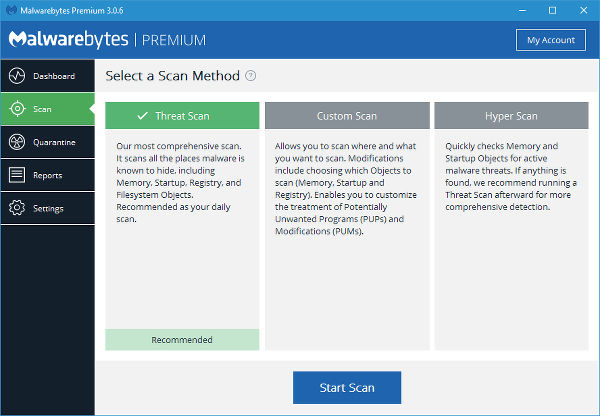The image size is (600, 416).
Task: Click the Malwarebytes logo in title bar
Action: pos(11,10)
